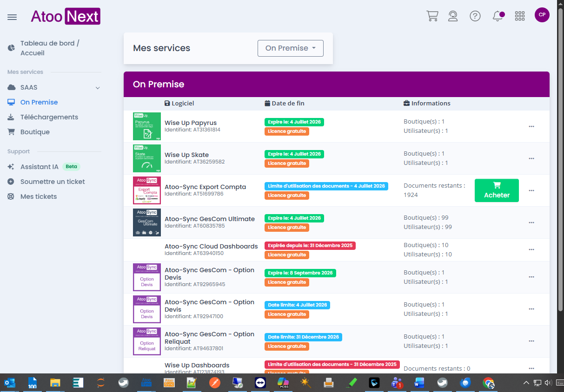
Task: View notifications bell
Action: pos(498,16)
